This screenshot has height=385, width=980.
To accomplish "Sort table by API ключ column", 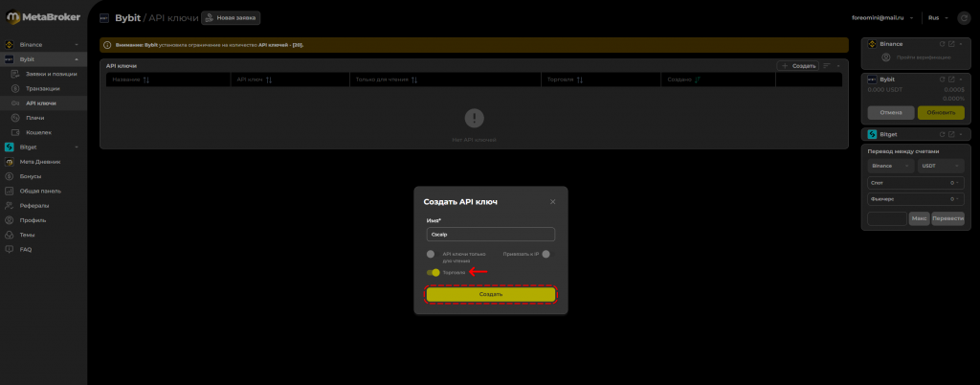I will tap(269, 80).
